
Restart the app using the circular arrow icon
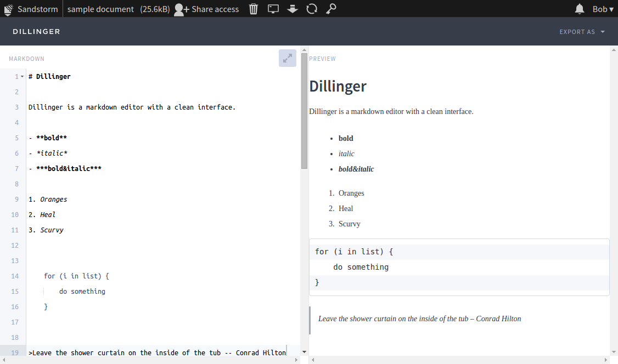pos(312,9)
